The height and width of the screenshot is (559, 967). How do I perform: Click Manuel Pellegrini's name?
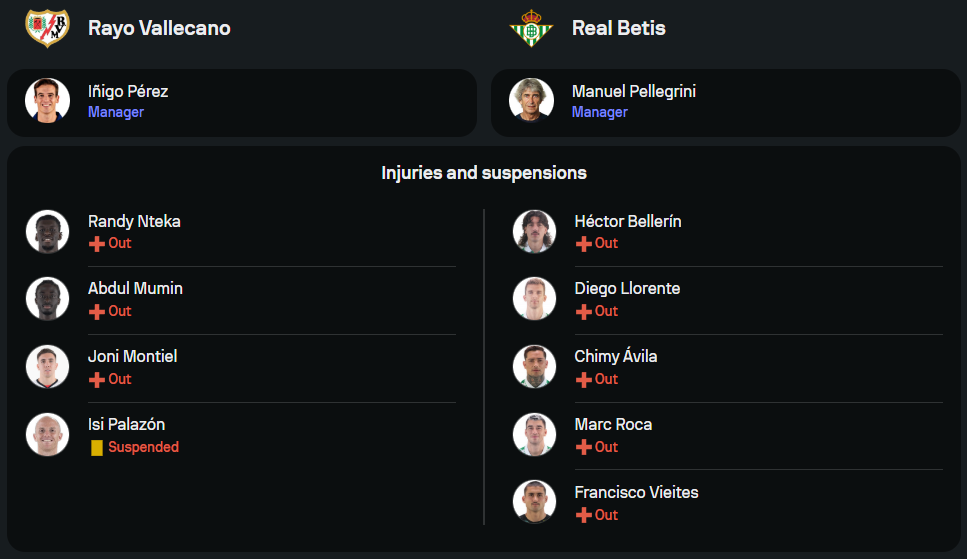pyautogui.click(x=633, y=91)
